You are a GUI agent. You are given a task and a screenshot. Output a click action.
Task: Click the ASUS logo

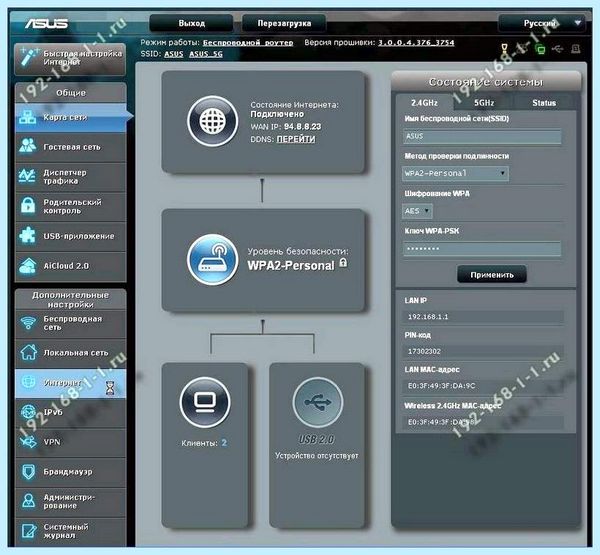[x=46, y=24]
